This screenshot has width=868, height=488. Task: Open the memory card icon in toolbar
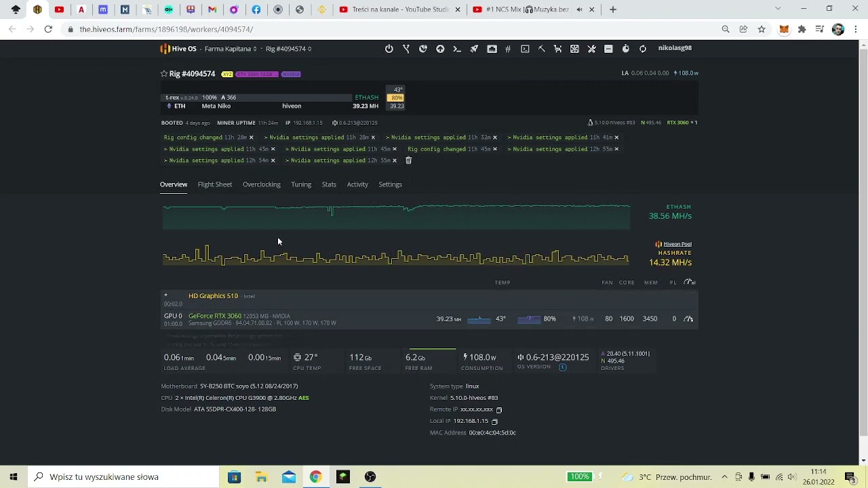[x=492, y=49]
